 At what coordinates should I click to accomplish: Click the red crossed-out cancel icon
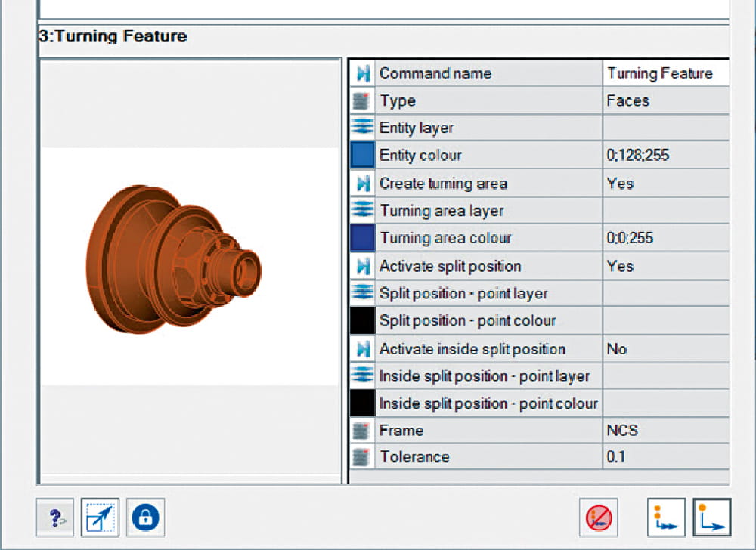point(598,518)
